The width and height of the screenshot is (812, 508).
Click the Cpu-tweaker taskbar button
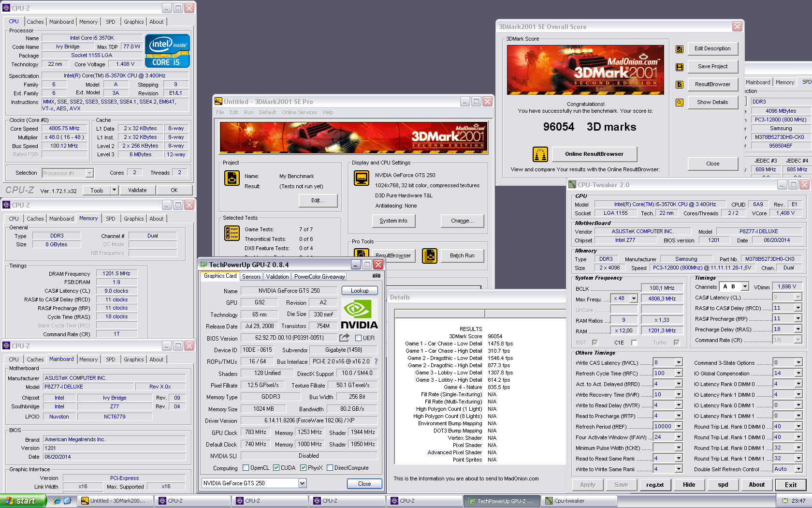[x=579, y=501]
